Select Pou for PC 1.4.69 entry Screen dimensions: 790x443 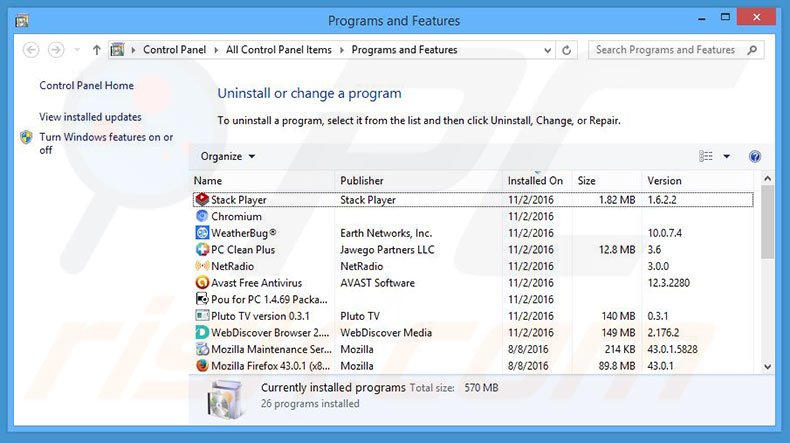[269, 300]
